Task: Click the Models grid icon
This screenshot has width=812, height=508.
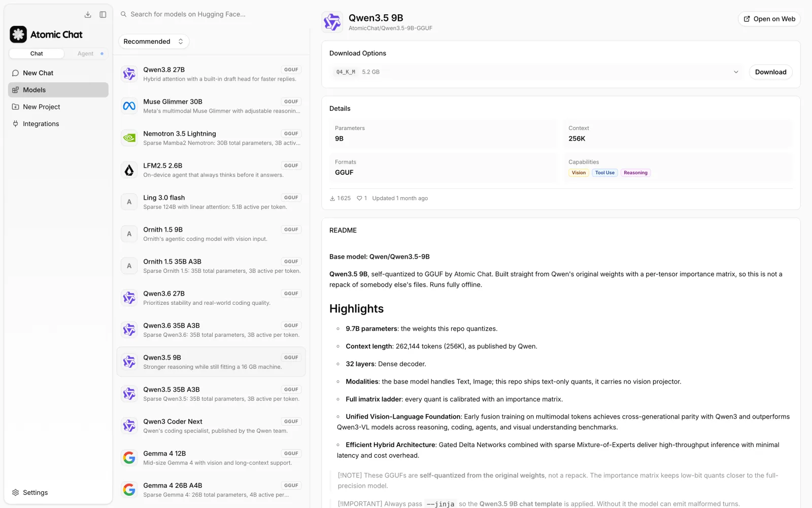Action: tap(15, 90)
